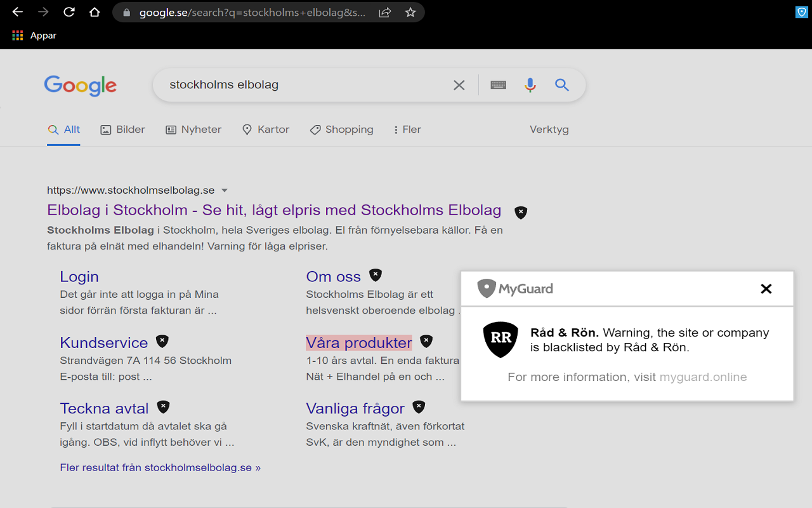Switch to the Shopping tab
The width and height of the screenshot is (812, 508).
[x=341, y=130]
